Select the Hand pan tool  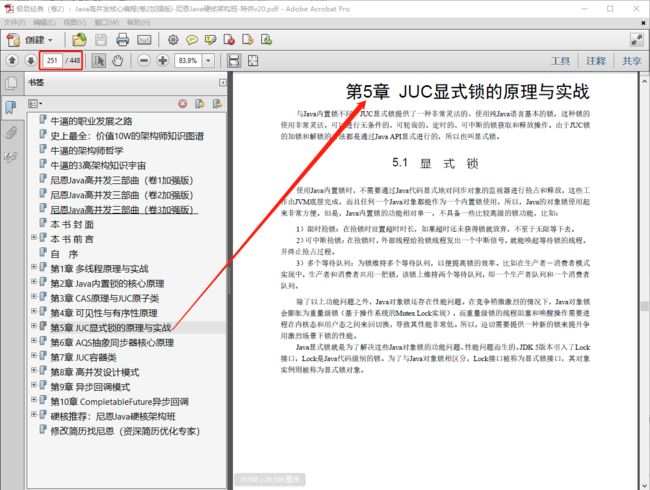(117, 61)
